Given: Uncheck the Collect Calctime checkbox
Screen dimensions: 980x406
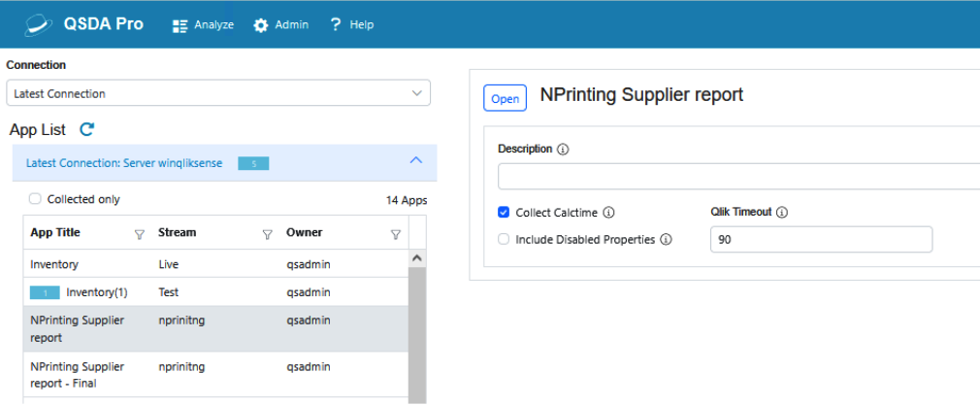Looking at the screenshot, I should 504,212.
